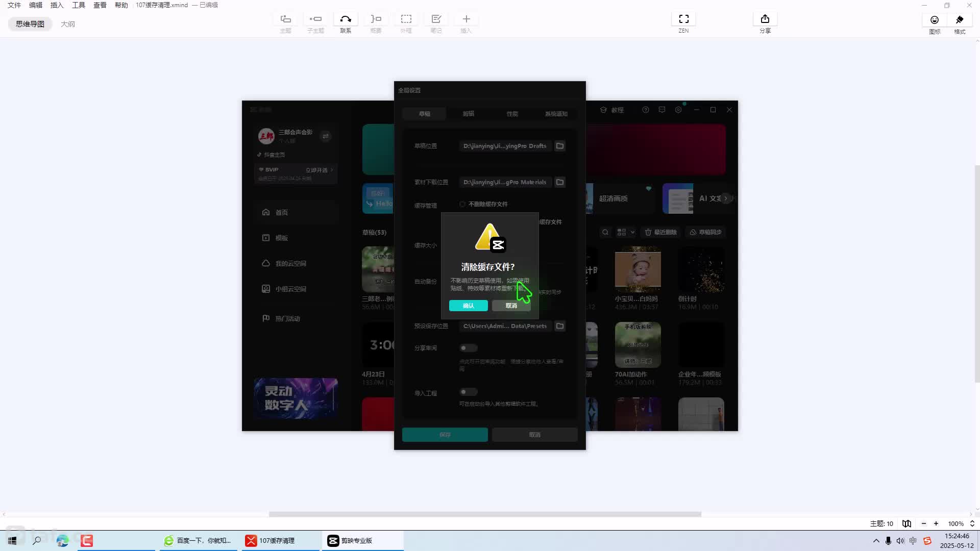Toggle the map overview in status bar
The height and width of the screenshot is (551, 980).
click(906, 523)
